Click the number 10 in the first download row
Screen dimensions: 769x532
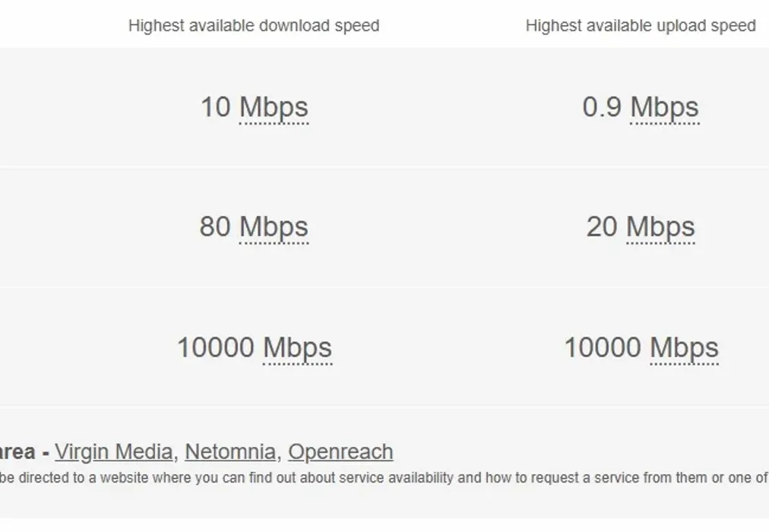click(x=215, y=107)
